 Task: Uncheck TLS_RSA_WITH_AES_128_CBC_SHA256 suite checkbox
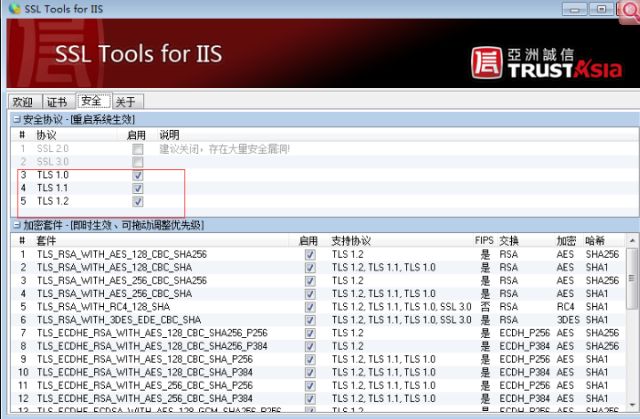click(x=310, y=255)
